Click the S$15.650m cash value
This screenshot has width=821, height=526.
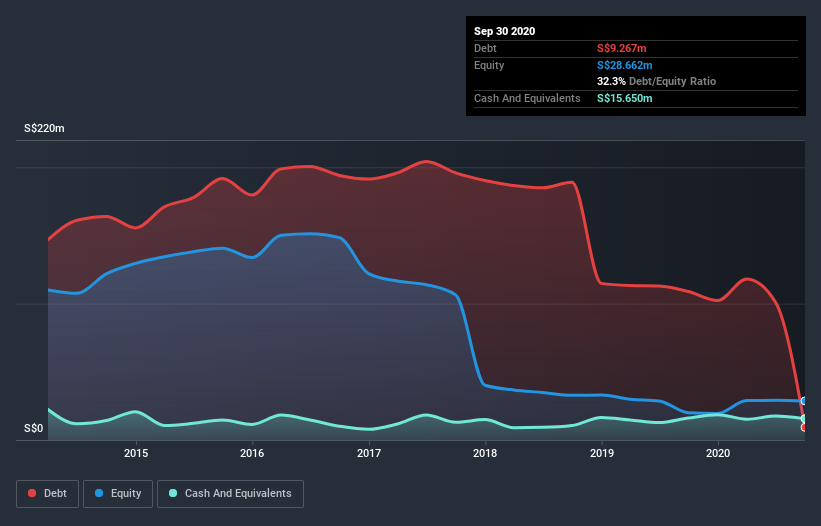[x=625, y=98]
